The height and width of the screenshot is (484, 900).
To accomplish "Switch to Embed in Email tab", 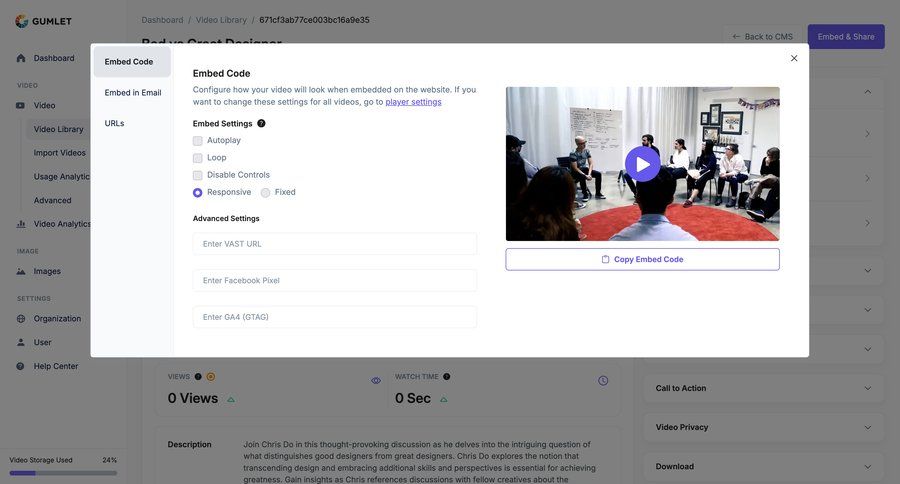I will (133, 93).
